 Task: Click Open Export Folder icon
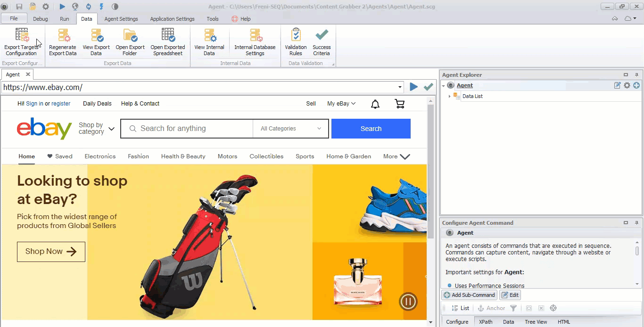[x=130, y=36]
